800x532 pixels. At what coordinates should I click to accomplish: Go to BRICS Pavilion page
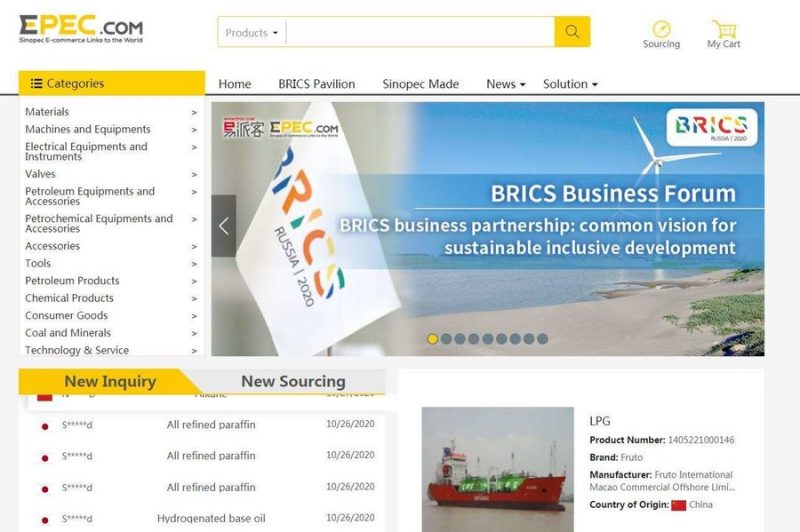[316, 84]
